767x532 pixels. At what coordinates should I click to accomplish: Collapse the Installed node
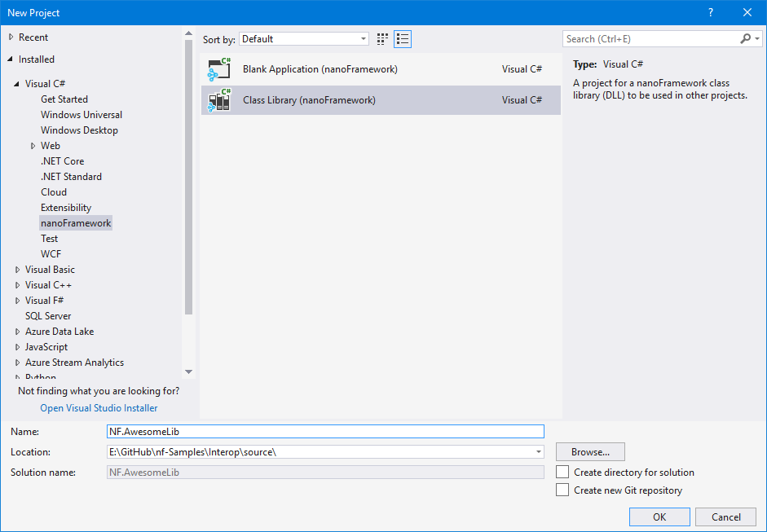coord(11,59)
